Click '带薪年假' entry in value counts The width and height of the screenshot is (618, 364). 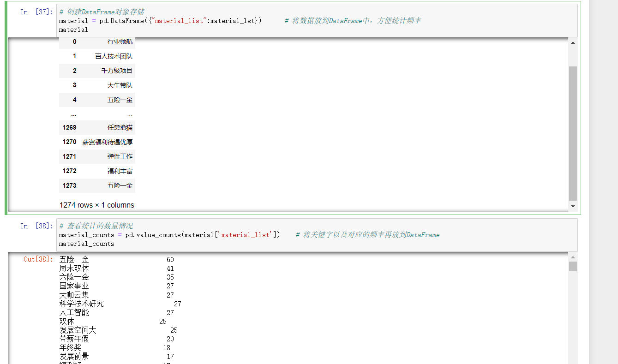(74, 339)
